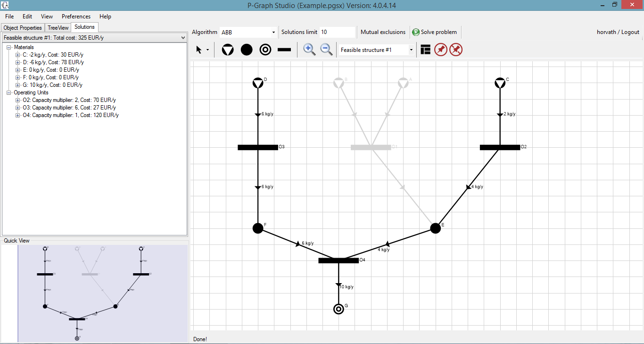Open the solutions list dropdown showing total cost
This screenshot has width=644, height=344.
tap(183, 37)
